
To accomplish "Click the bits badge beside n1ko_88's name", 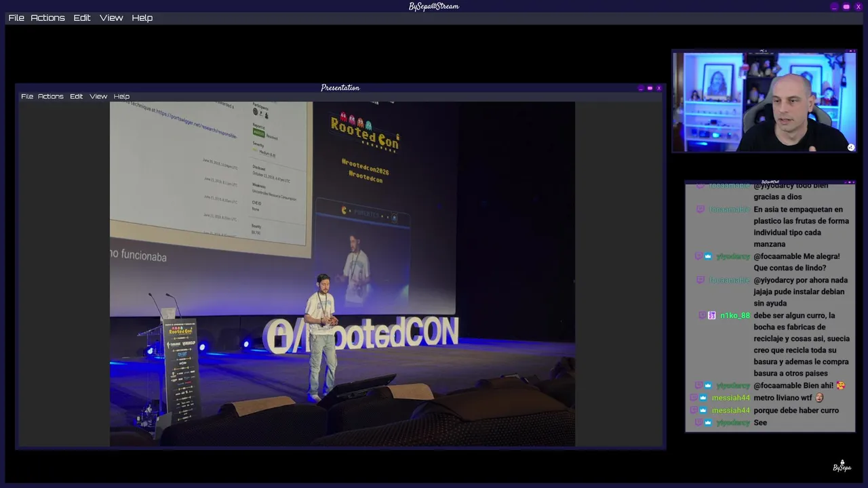I will coord(712,315).
